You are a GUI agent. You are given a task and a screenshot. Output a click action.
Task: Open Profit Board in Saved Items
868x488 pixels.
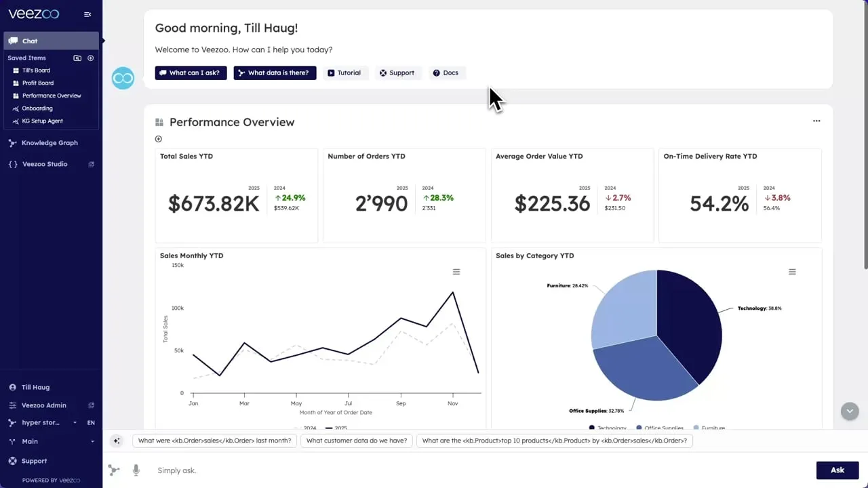click(x=37, y=83)
